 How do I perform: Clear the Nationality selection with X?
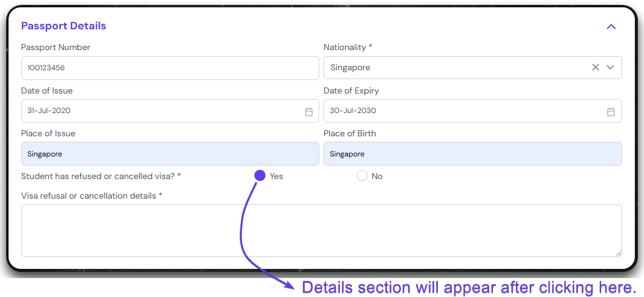pos(595,68)
